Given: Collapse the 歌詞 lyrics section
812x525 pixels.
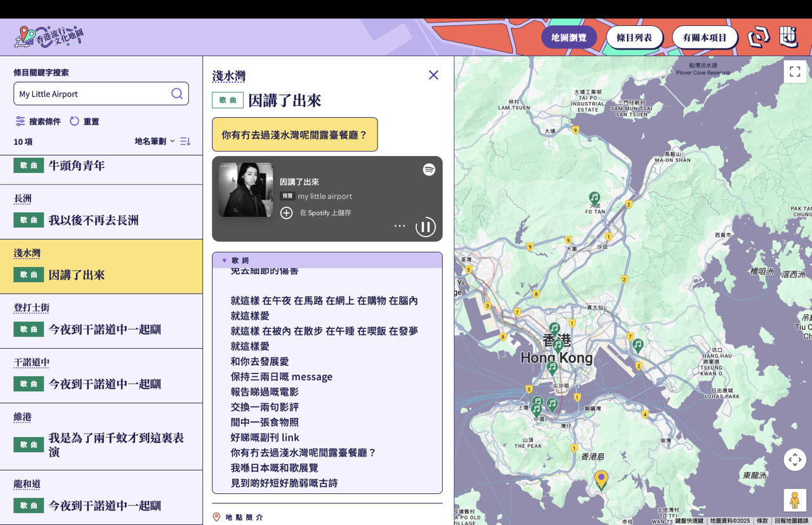Looking at the screenshot, I should click(225, 261).
